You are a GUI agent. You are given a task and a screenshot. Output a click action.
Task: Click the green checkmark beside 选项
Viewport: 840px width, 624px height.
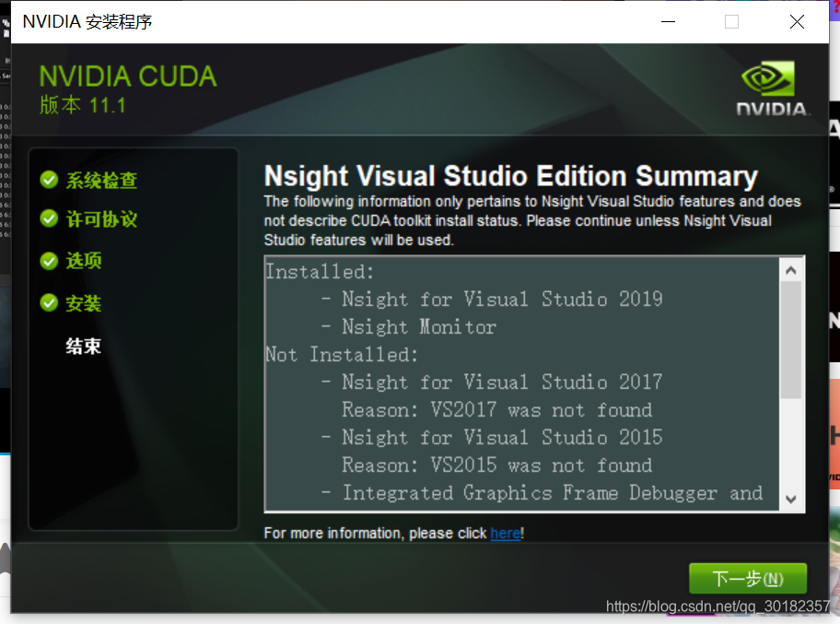tap(49, 261)
